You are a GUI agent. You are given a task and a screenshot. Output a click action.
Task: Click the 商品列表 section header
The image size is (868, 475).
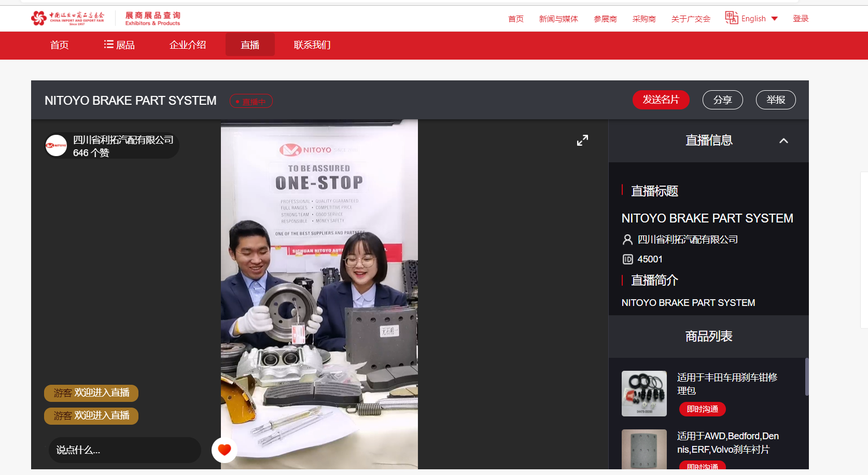tap(708, 337)
